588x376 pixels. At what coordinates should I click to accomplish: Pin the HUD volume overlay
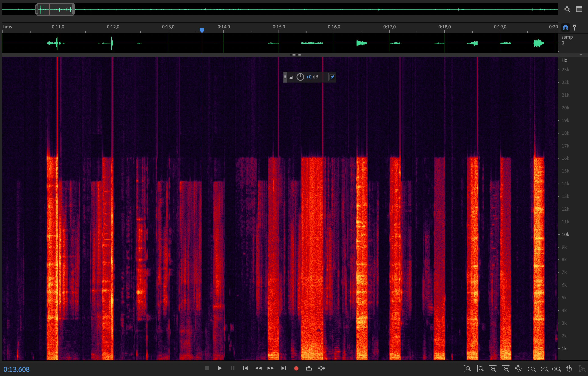332,77
